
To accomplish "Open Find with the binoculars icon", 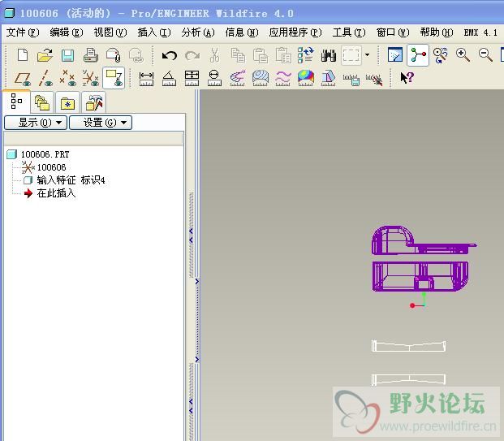I will [329, 56].
